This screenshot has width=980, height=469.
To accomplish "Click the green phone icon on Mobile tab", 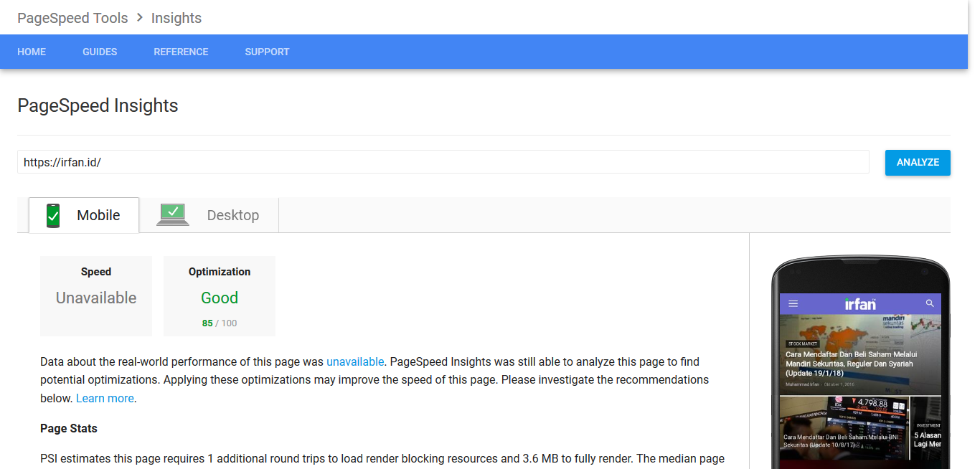I will [x=52, y=215].
